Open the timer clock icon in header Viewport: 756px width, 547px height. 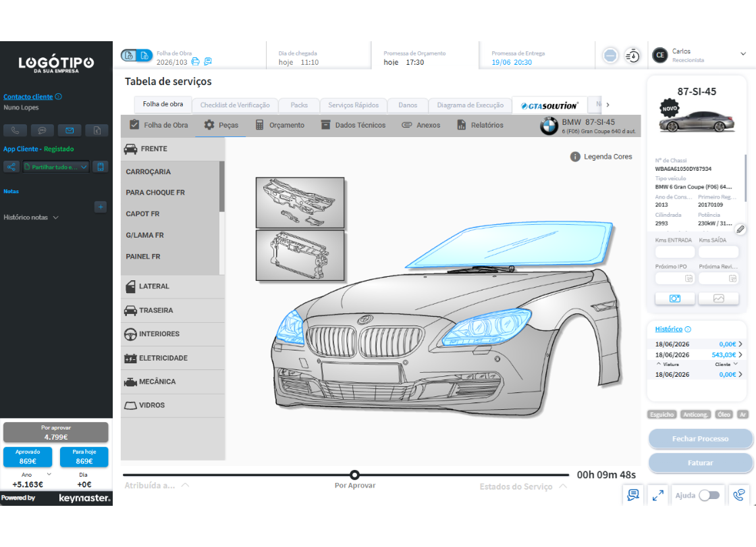tap(632, 56)
